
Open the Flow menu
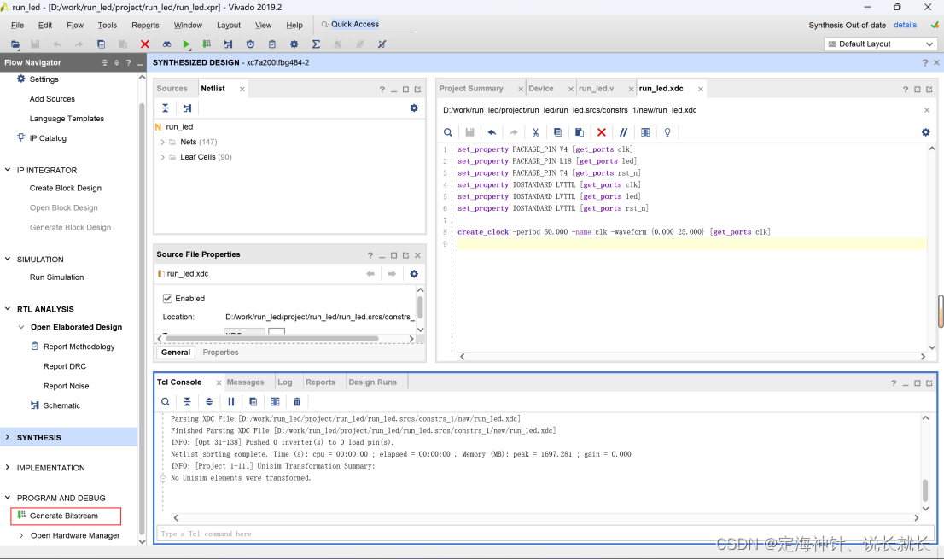(x=74, y=26)
